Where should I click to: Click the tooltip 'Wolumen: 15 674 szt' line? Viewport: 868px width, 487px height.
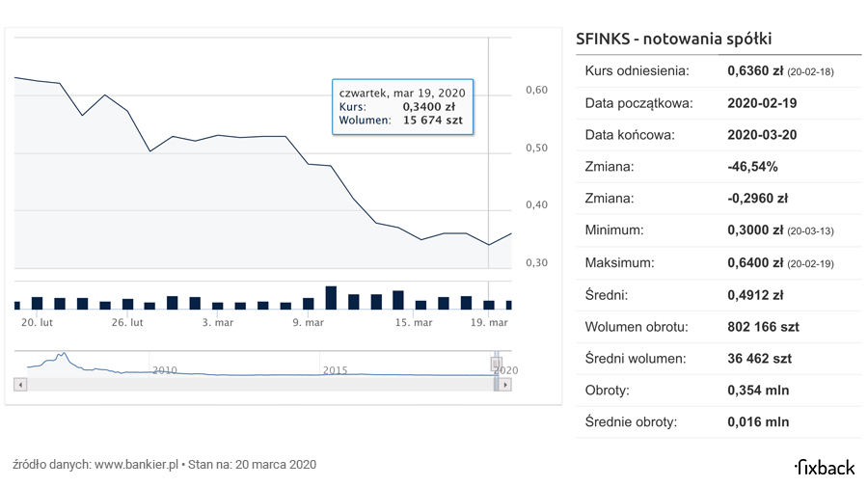(401, 121)
